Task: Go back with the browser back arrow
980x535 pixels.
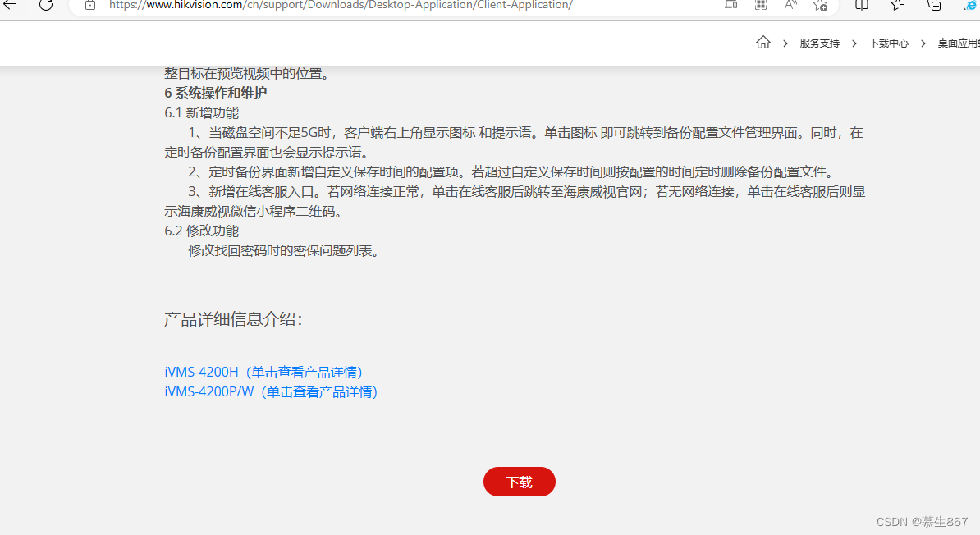Action: [x=10, y=5]
